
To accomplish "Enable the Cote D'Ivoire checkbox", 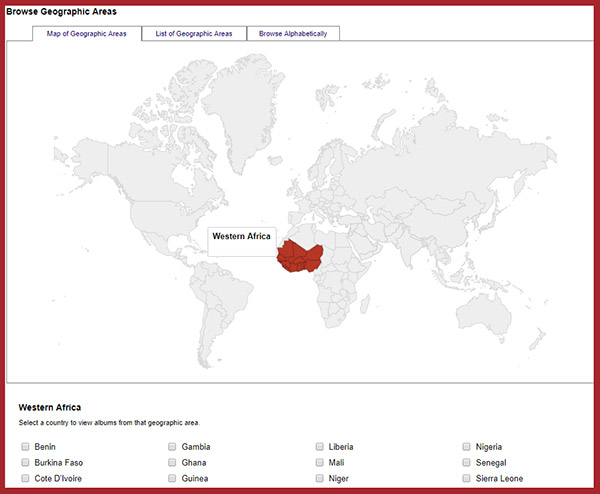I will click(x=25, y=479).
